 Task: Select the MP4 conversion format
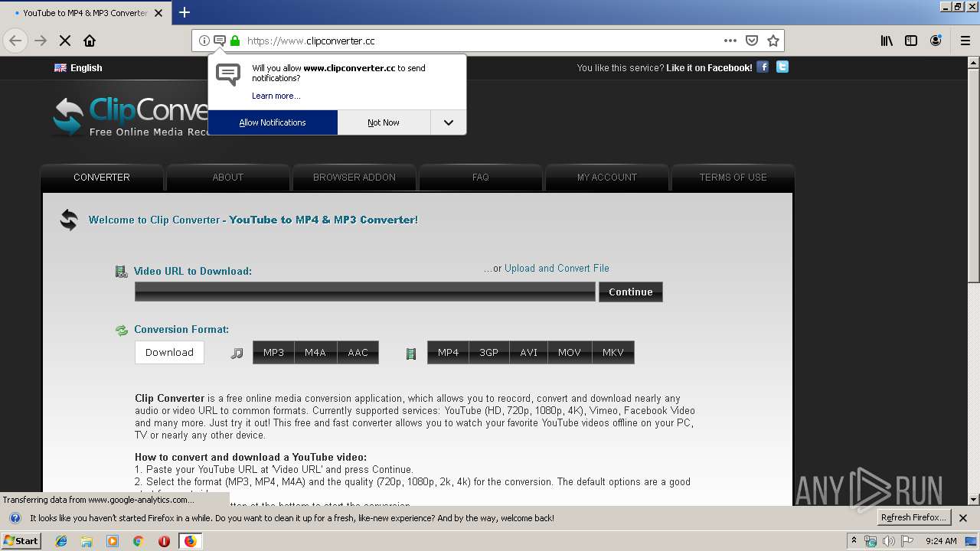[x=448, y=352]
